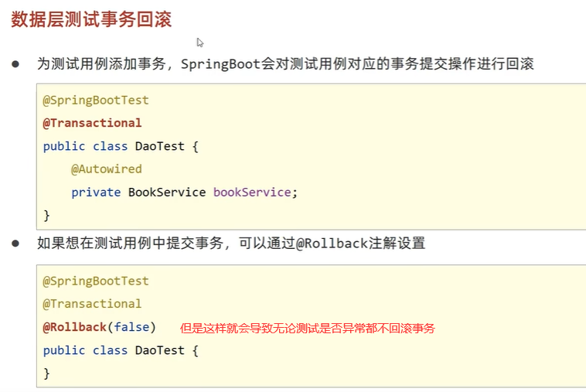Click @SpringBootTest in the second code block
Screen dimensions: 586x392
coord(96,281)
